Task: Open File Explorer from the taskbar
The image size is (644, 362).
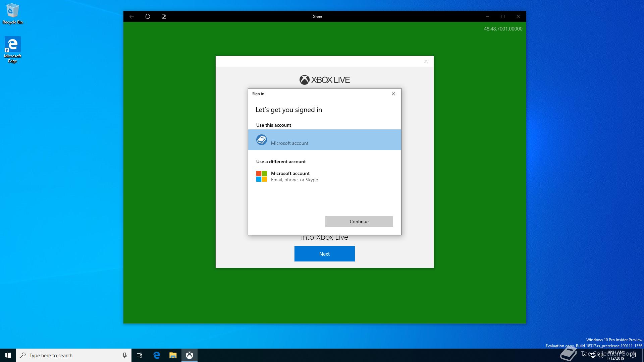Action: (x=173, y=355)
